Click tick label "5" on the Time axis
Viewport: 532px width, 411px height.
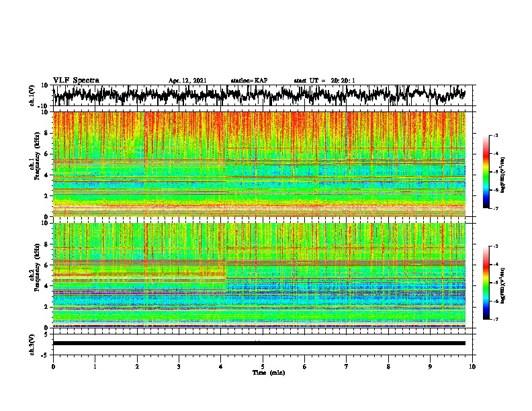click(x=263, y=367)
